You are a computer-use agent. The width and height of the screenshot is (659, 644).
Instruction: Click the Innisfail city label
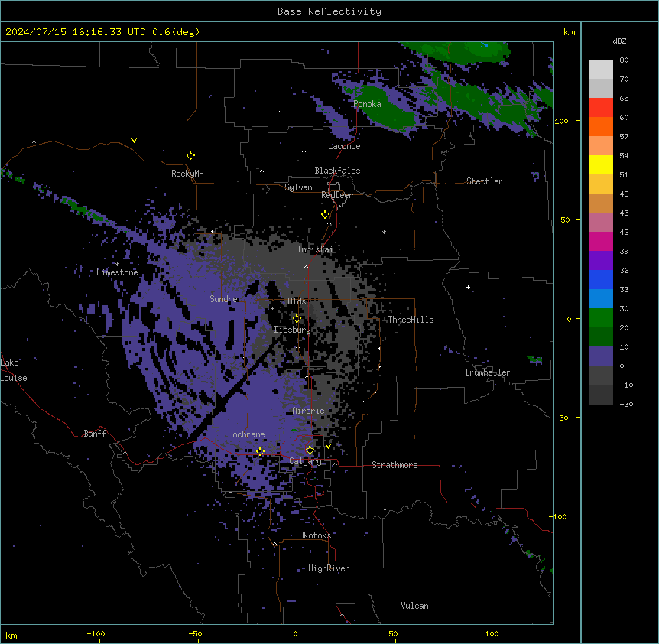317,249
